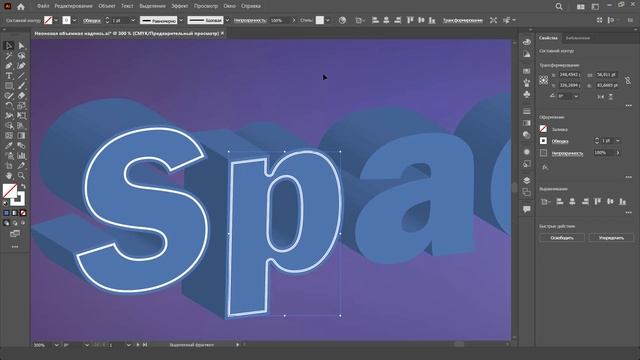Open the search magnifier icon
The image size is (640, 360).
[x=559, y=7]
